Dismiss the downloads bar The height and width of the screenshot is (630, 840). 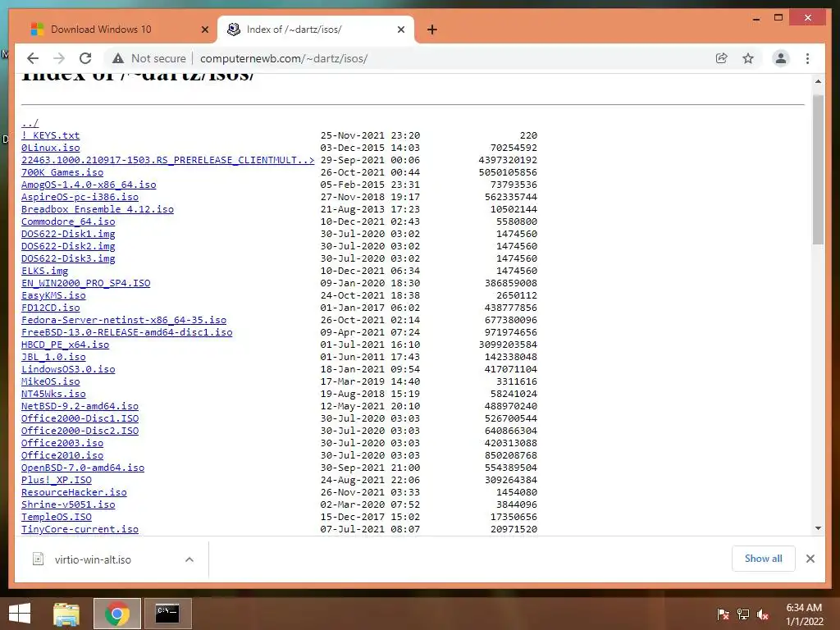[x=810, y=559]
